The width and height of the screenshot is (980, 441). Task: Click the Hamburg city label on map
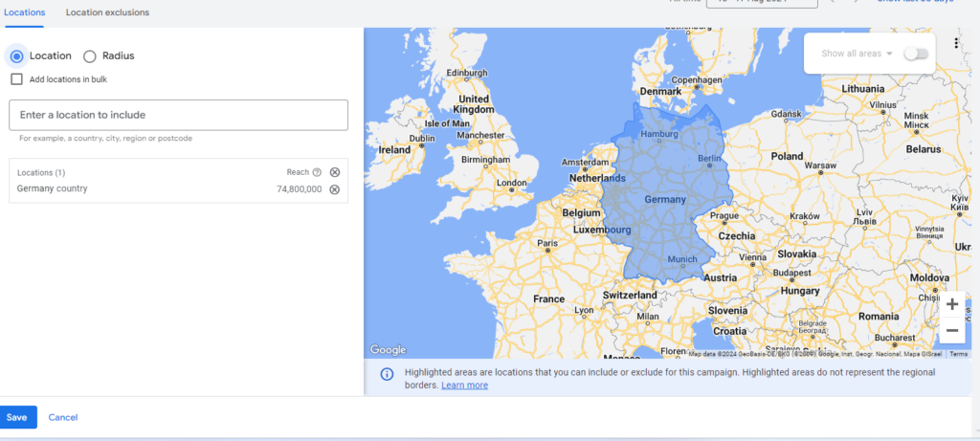pos(659,134)
